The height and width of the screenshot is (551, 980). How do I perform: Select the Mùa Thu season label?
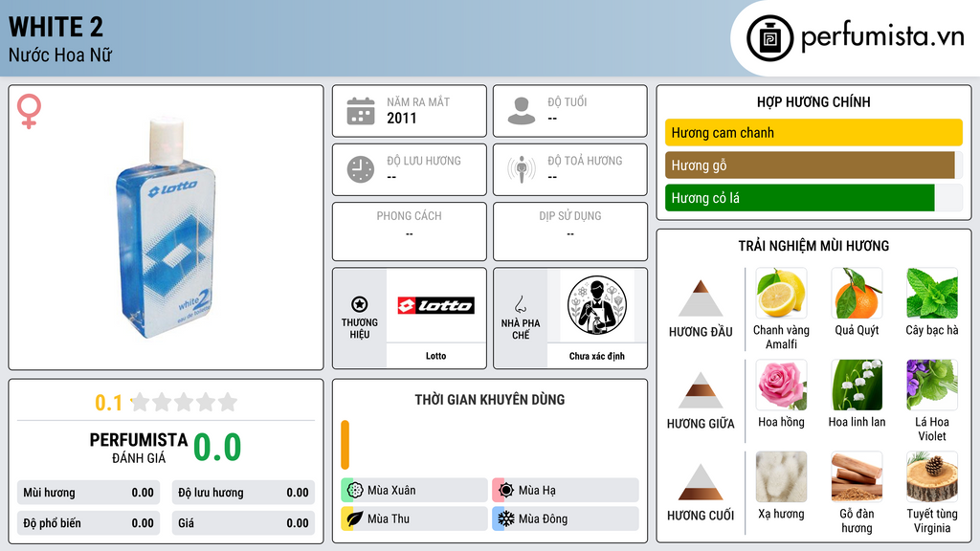389,518
